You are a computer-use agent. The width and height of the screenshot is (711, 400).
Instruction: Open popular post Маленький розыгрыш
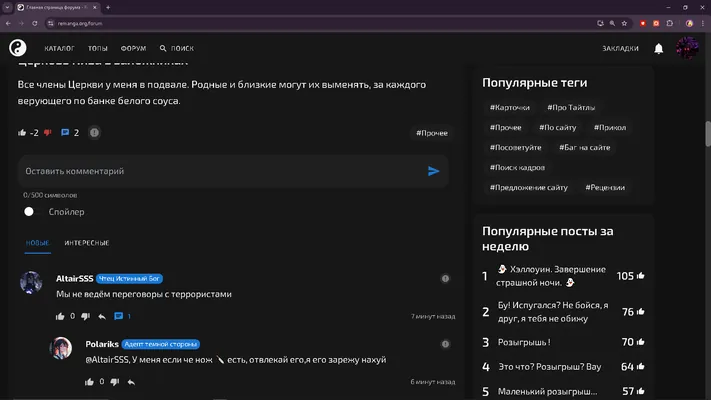pyautogui.click(x=547, y=391)
